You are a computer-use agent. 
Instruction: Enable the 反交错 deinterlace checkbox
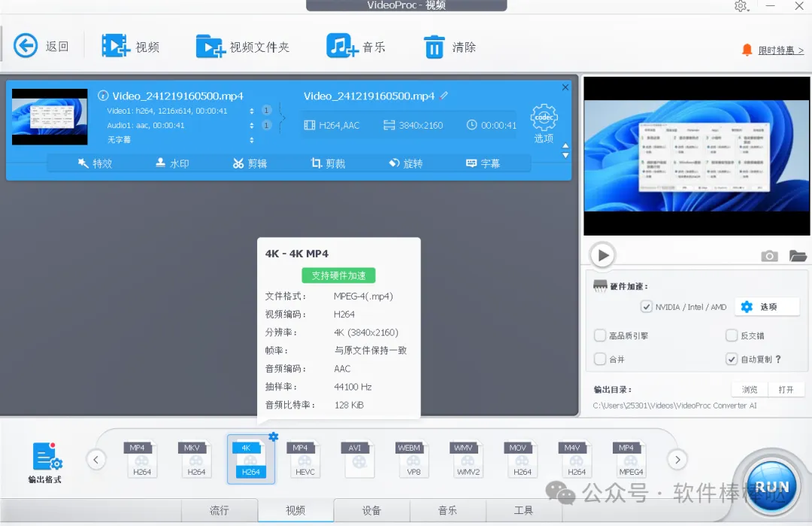732,336
